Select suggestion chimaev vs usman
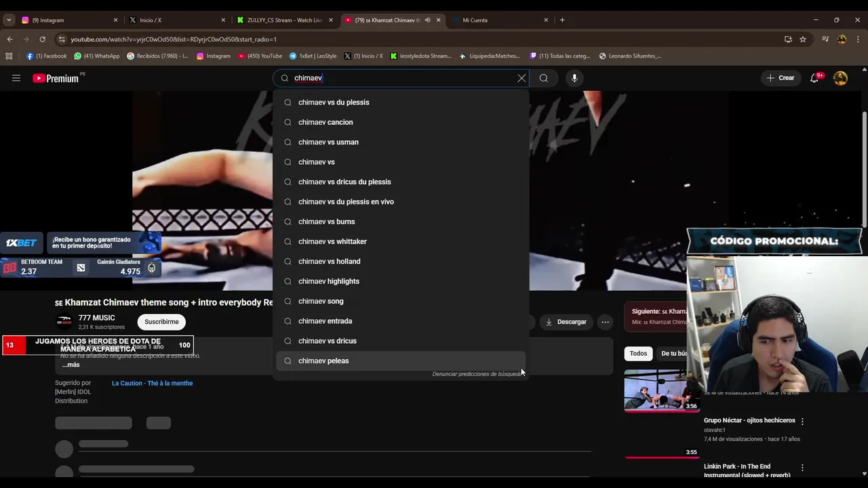Viewport: 868px width, 488px height. pos(401,142)
